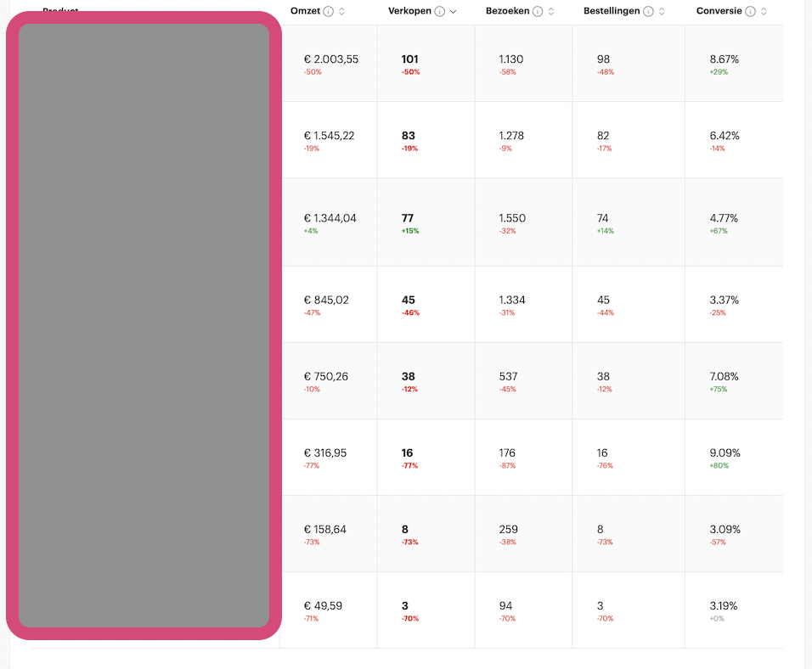Select the € 1.344,04 omzet value
This screenshot has width=812, height=669.
[330, 218]
